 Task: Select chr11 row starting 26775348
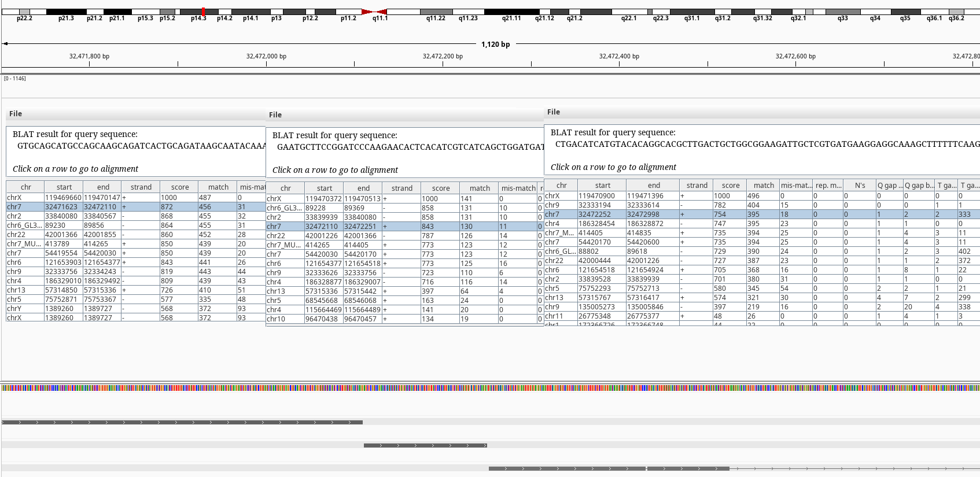pyautogui.click(x=762, y=316)
